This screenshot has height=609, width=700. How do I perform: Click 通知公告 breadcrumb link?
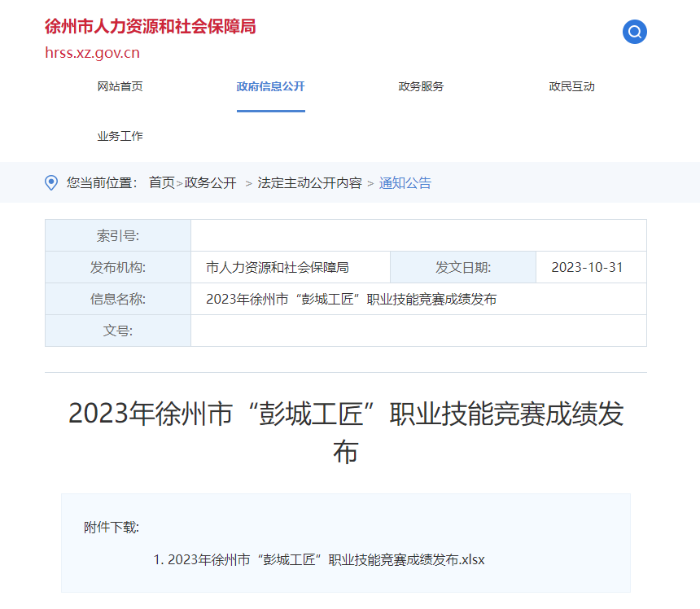click(x=405, y=182)
